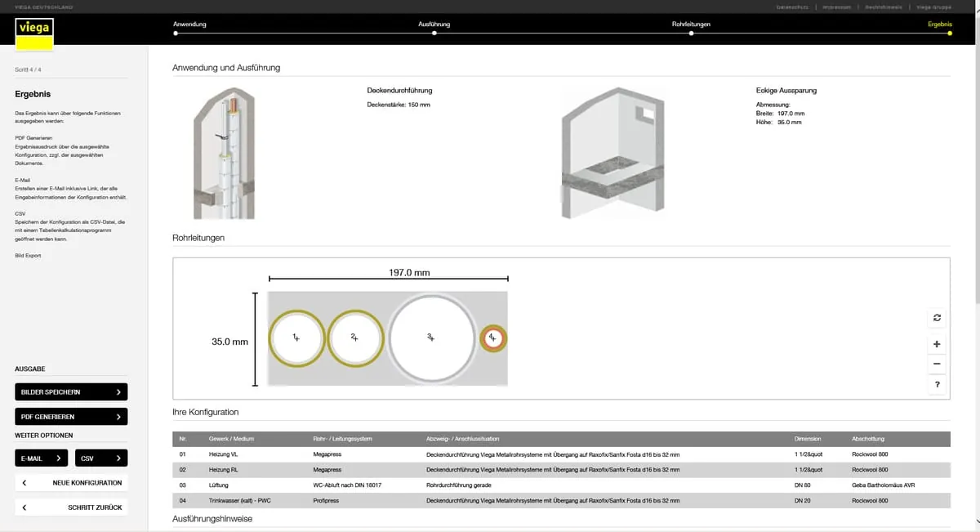The height and width of the screenshot is (532, 980).
Task: Select pipe number 1 in the diagram
Action: (x=296, y=338)
